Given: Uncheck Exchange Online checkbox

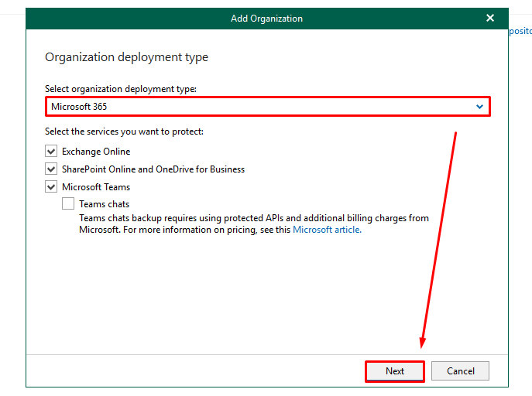Looking at the screenshot, I should click(51, 151).
